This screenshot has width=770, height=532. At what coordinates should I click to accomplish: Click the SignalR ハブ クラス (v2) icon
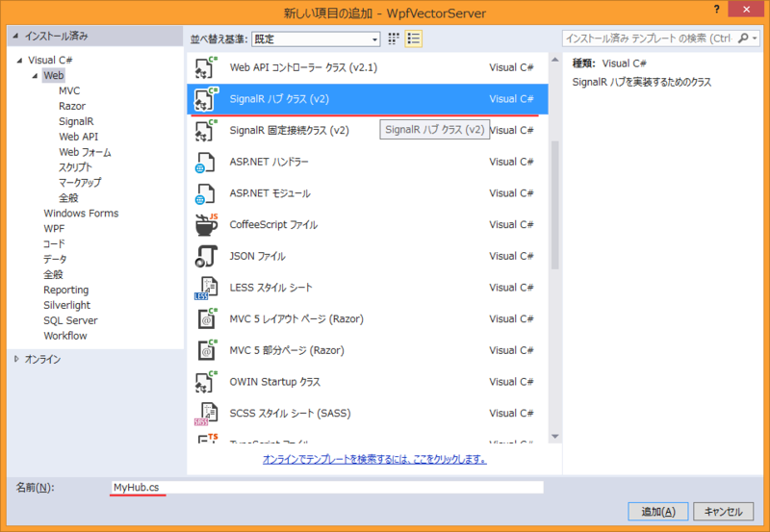pos(206,99)
